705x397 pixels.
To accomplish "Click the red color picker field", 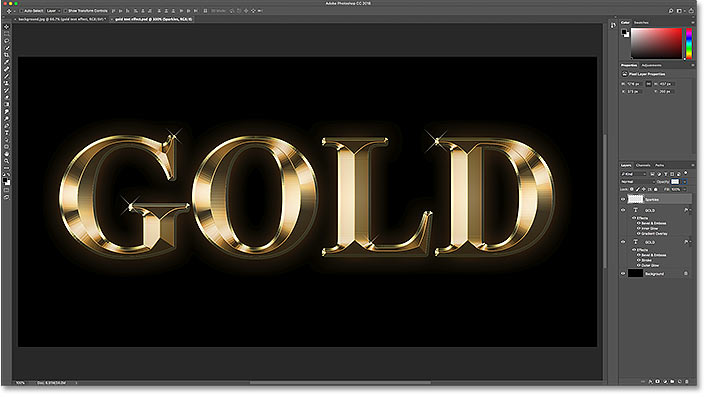I will pos(656,43).
